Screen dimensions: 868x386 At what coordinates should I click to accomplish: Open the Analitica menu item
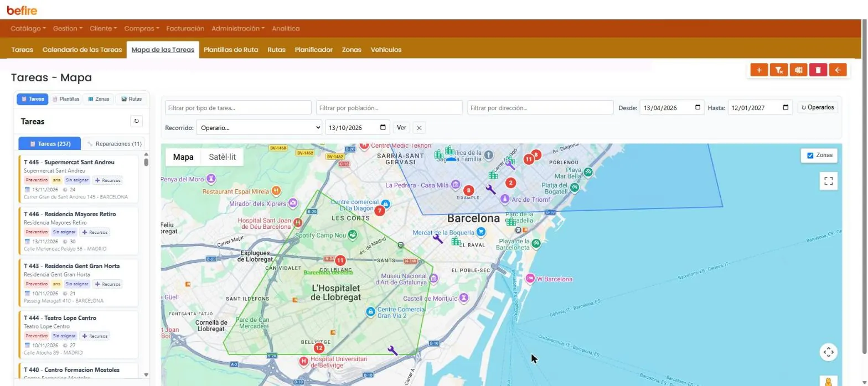(x=286, y=28)
